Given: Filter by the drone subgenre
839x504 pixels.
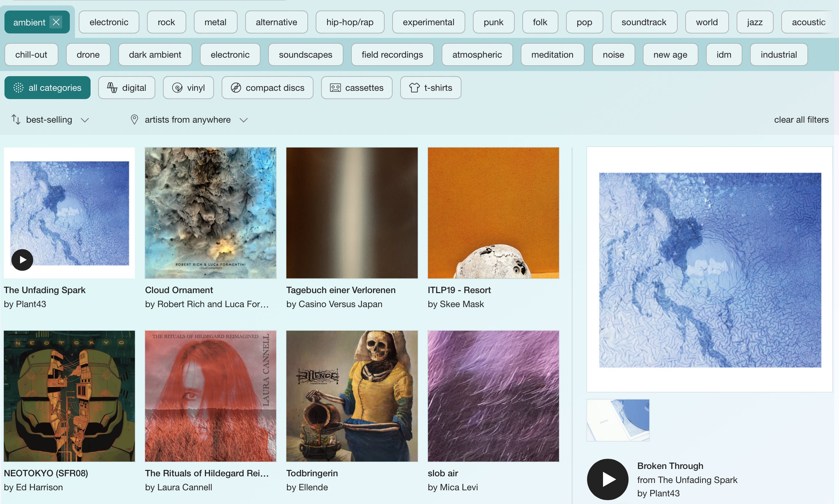Looking at the screenshot, I should coord(88,54).
